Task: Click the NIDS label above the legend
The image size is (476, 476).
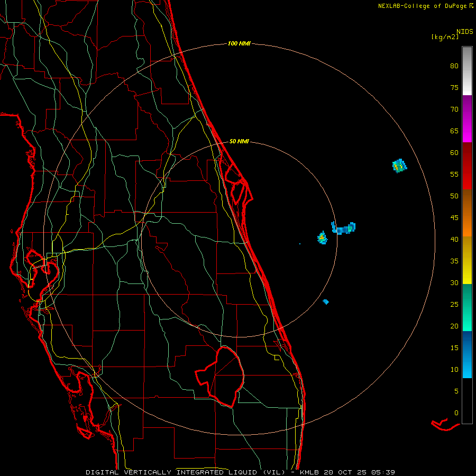Action: (465, 31)
